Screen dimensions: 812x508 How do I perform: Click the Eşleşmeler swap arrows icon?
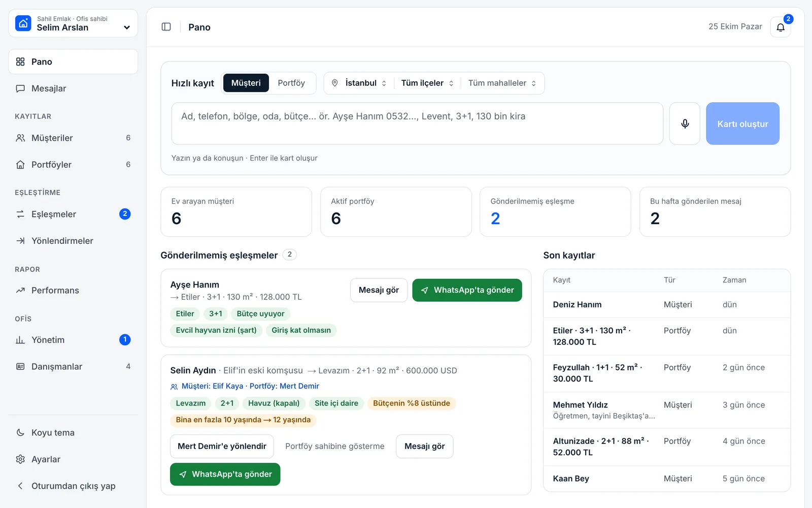coord(20,214)
